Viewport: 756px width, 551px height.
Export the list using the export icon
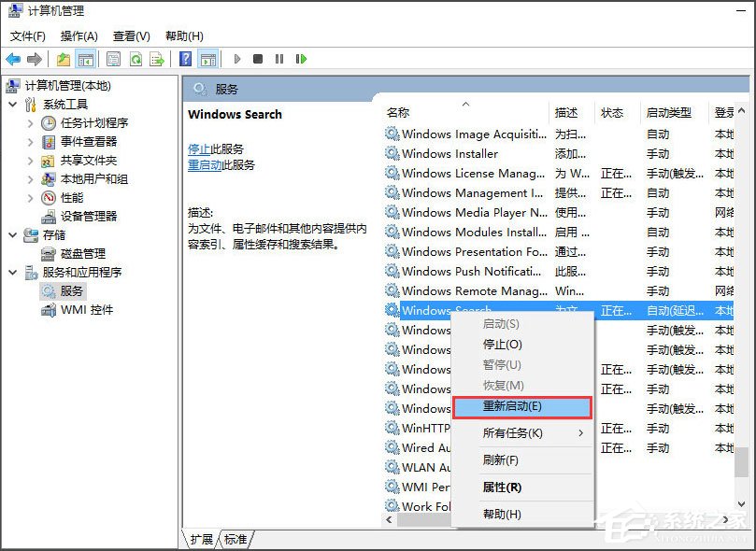point(157,59)
